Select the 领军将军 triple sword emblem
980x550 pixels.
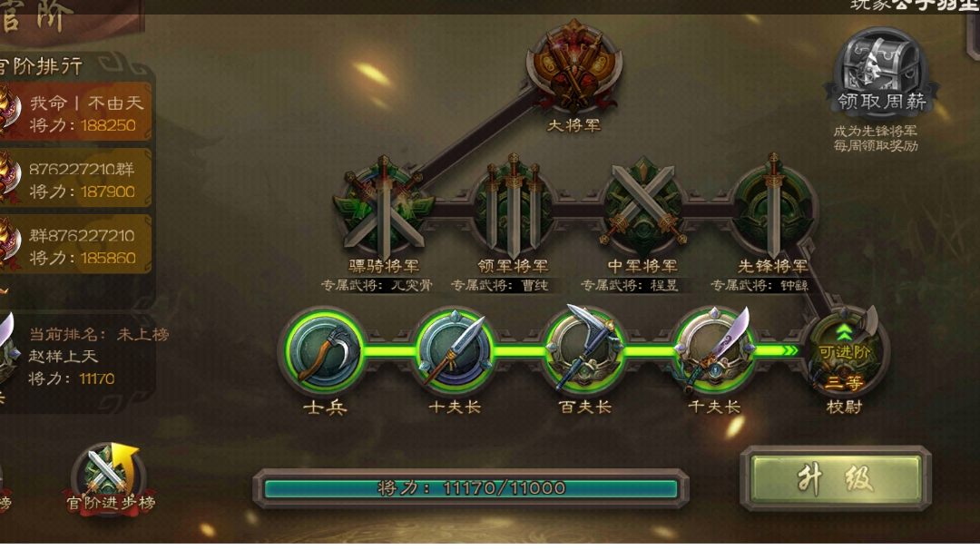click(x=513, y=206)
